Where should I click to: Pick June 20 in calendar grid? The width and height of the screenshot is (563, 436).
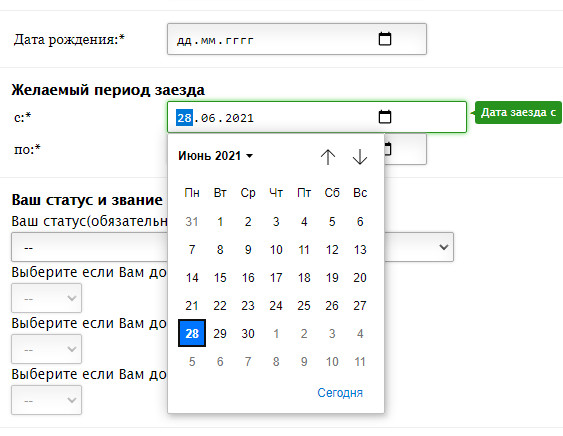pyautogui.click(x=360, y=277)
